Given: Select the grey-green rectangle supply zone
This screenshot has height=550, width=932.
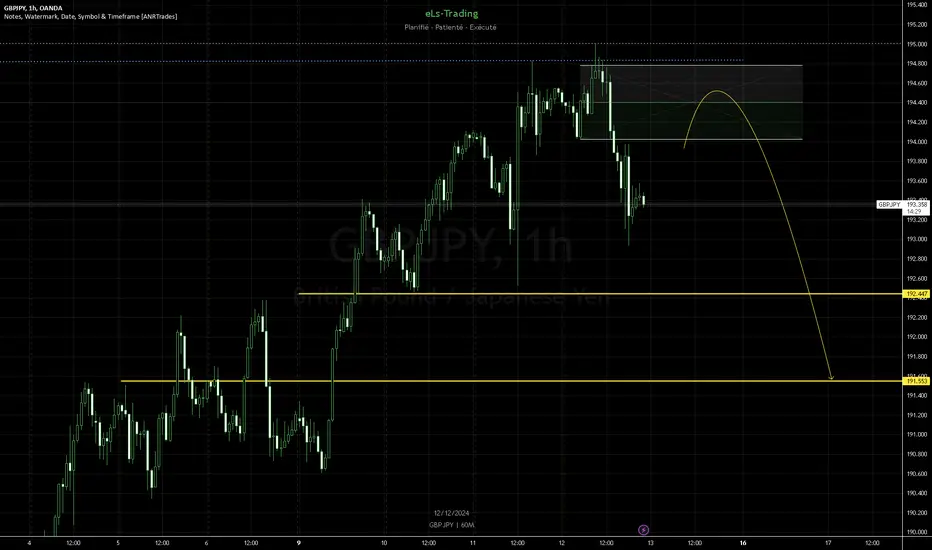Looking at the screenshot, I should point(691,102).
